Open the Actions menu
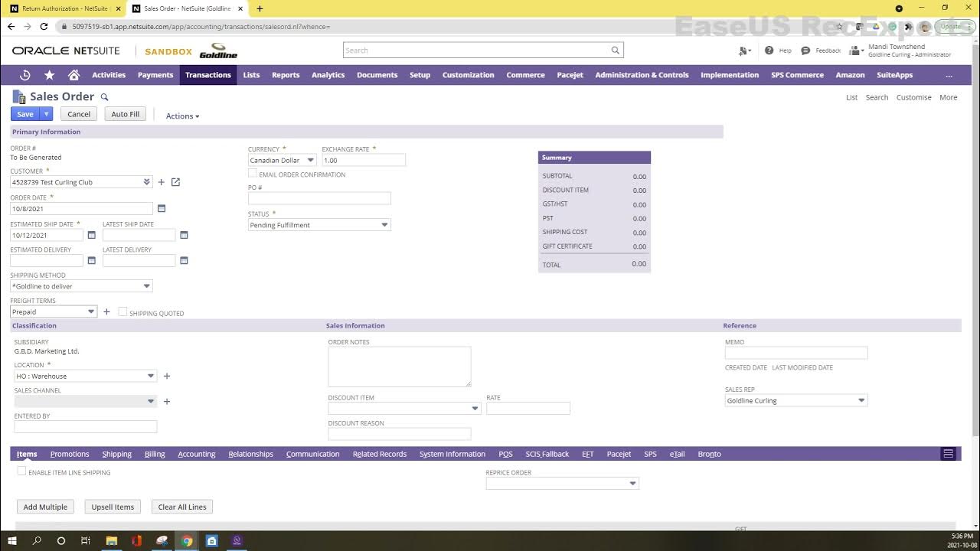Viewport: 980px width, 551px height. pos(182,116)
